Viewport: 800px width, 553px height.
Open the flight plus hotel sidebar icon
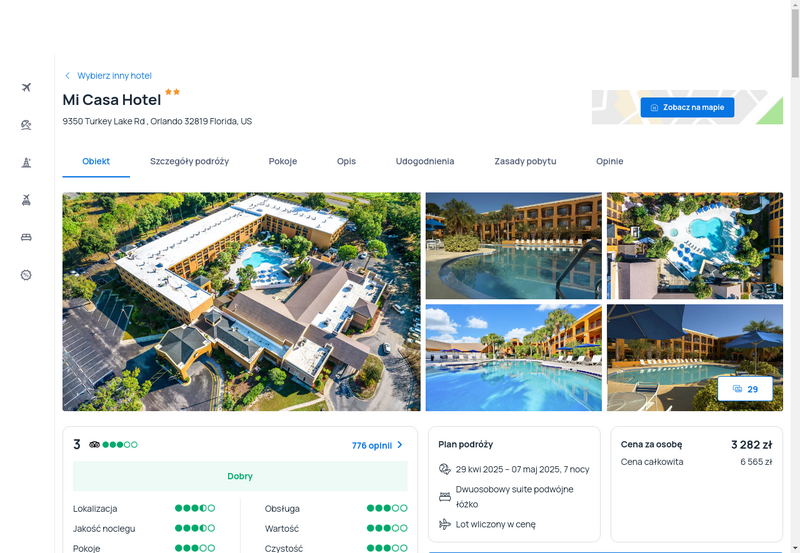(27, 200)
